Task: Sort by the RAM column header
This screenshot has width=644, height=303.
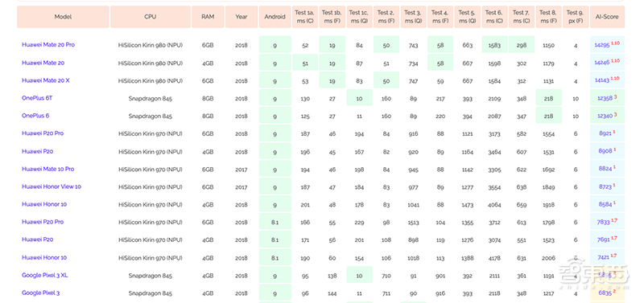Action: pos(208,17)
